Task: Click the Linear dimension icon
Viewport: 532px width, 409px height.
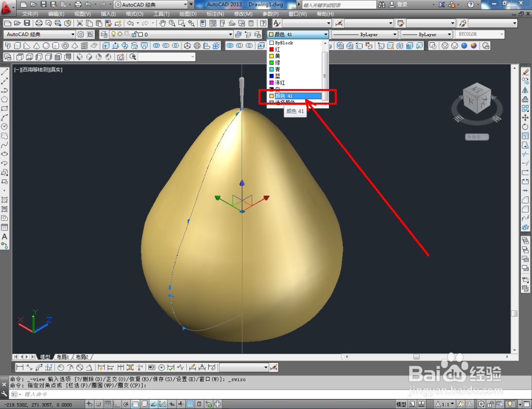Action: point(19,367)
